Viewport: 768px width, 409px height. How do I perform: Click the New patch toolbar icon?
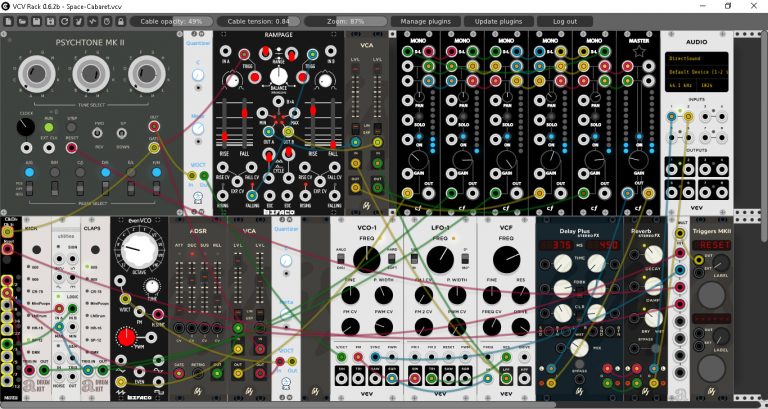click(8, 22)
